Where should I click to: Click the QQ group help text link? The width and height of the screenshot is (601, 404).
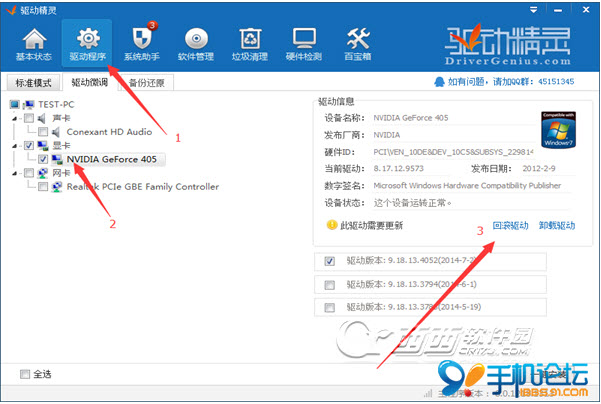point(511,82)
